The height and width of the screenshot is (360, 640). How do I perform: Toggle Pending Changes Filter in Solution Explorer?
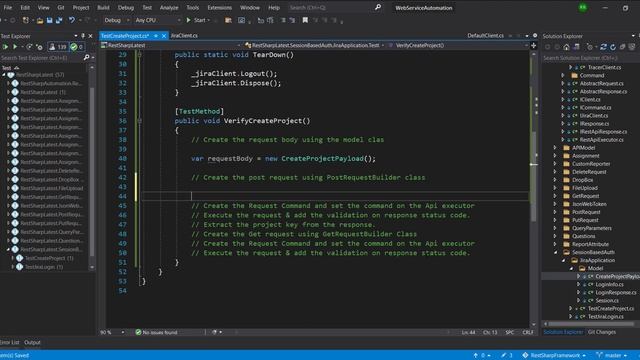click(x=590, y=47)
